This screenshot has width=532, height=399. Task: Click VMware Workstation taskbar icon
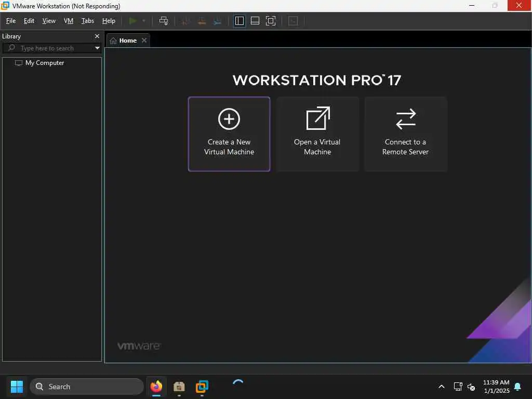pyautogui.click(x=202, y=387)
